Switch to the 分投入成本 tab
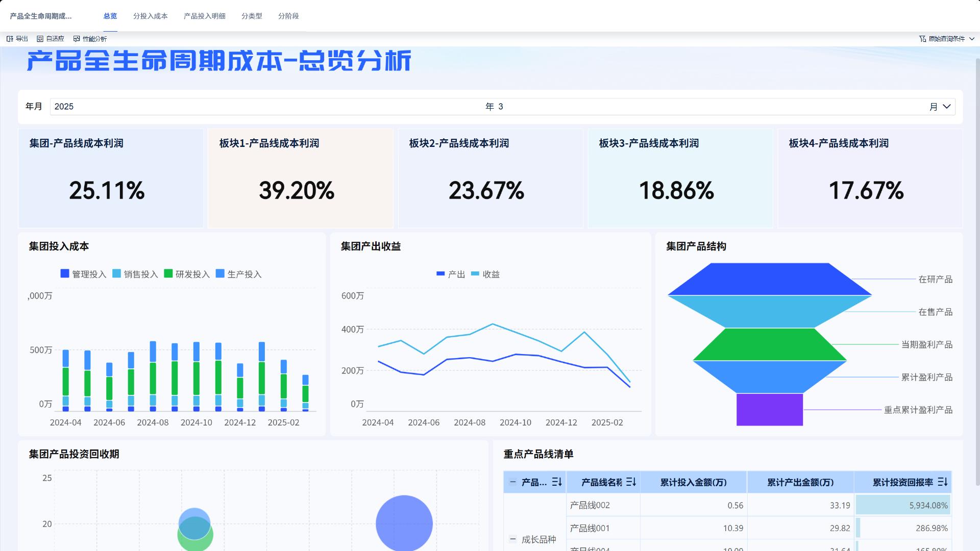The image size is (980, 551). tap(151, 16)
